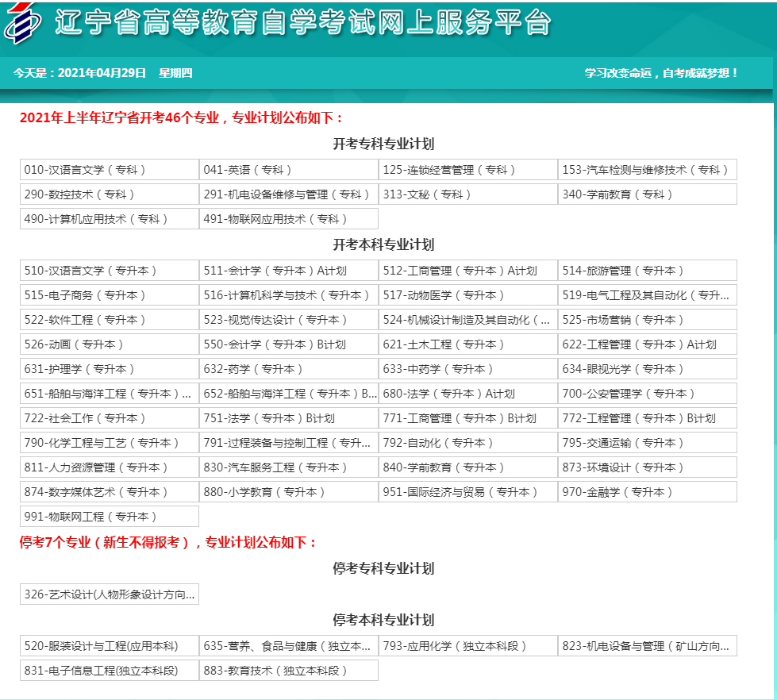Select the suspended 326-艺术设计 major entry
Viewport: 777px width, 700px height.
pos(108,594)
